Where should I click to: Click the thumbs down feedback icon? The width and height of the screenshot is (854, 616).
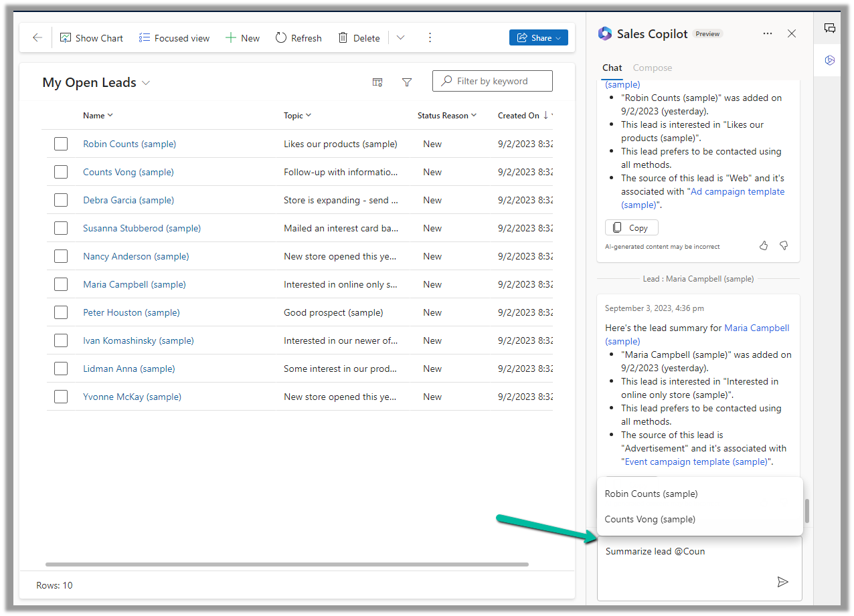click(784, 246)
